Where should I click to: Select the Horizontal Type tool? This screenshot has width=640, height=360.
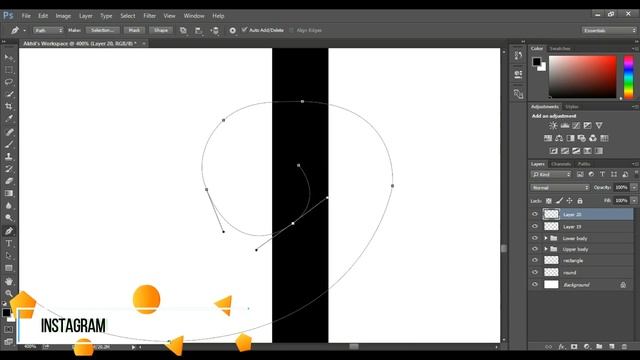[x=9, y=244]
